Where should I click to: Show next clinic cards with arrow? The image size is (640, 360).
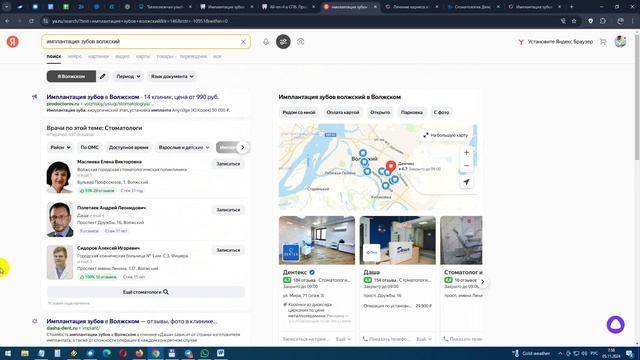tap(482, 282)
